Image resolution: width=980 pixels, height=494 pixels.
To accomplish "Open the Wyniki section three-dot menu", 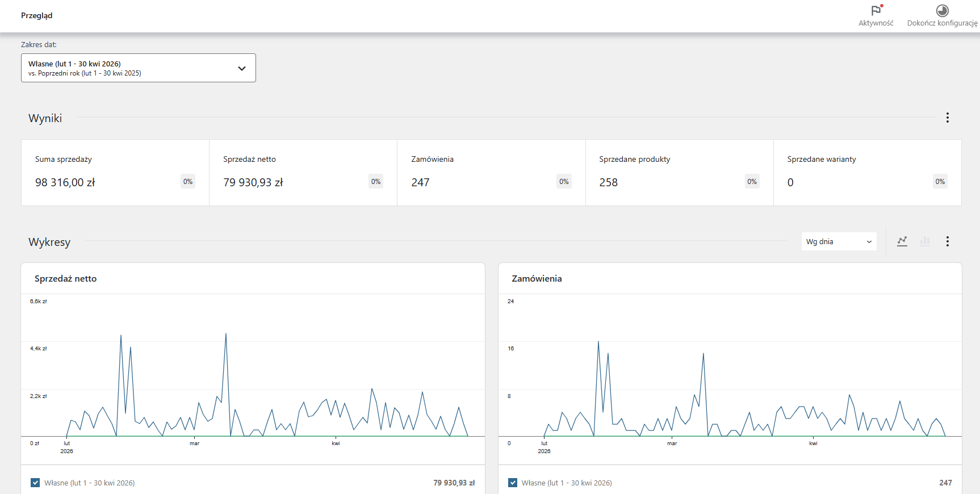I will coord(947,118).
